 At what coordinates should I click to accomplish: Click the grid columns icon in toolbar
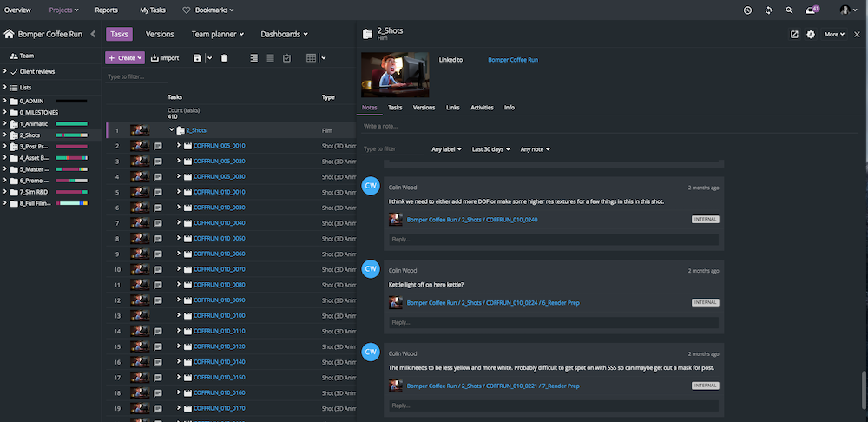click(312, 57)
